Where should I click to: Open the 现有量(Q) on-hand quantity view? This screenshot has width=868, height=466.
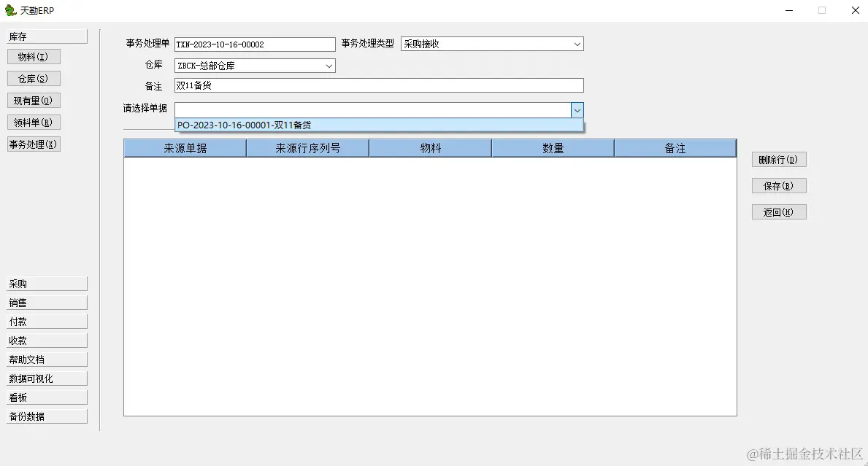pyautogui.click(x=34, y=100)
